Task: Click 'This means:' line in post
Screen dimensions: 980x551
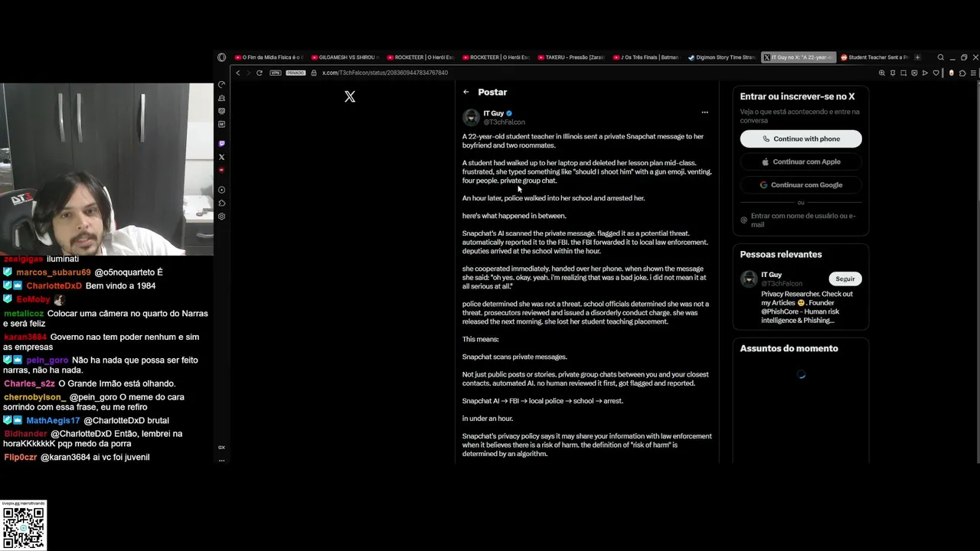Action: (481, 339)
